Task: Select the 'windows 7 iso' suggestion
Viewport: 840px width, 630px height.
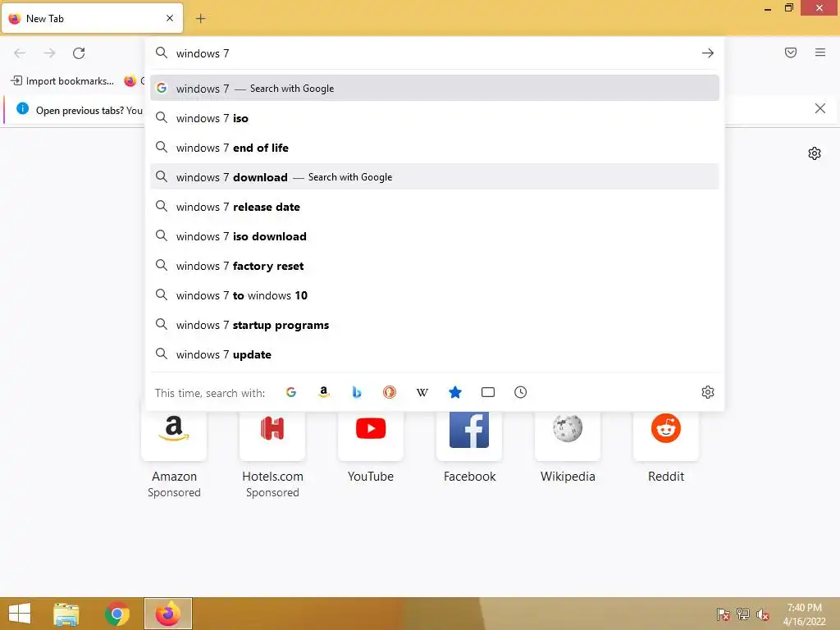Action: 435,118
